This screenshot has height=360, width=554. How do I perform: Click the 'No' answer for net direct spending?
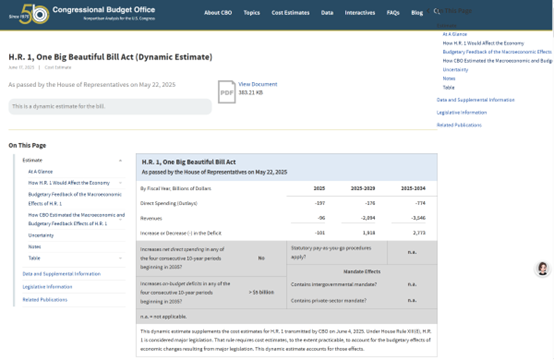[x=261, y=258]
